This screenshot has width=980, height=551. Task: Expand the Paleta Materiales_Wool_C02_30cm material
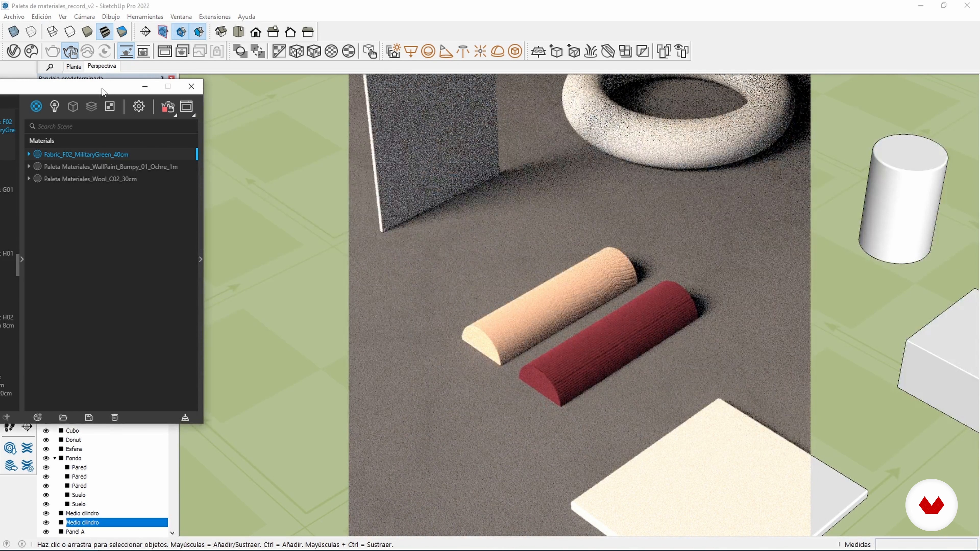coord(29,178)
